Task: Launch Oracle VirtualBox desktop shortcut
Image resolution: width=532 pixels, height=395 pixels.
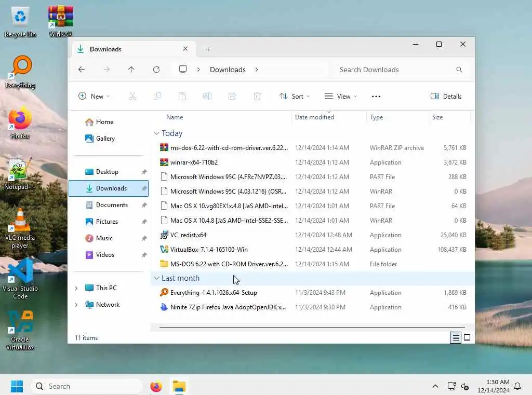Action: [20, 330]
